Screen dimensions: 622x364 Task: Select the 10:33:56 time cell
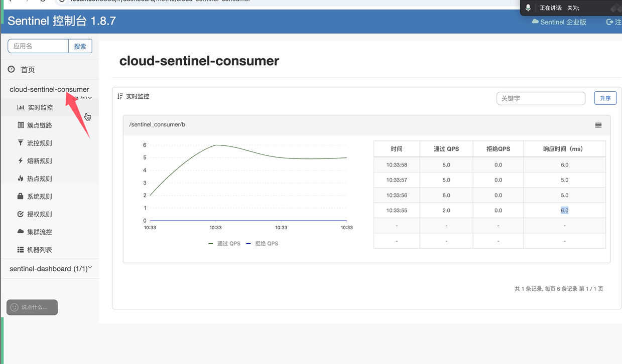click(397, 195)
